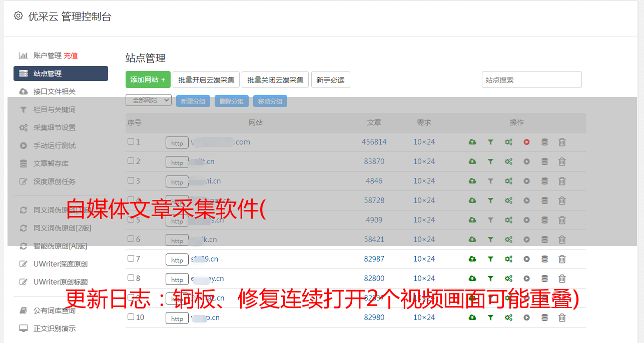Click the cloud upload icon in row 456814
644x343 pixels.
pyautogui.click(x=472, y=142)
